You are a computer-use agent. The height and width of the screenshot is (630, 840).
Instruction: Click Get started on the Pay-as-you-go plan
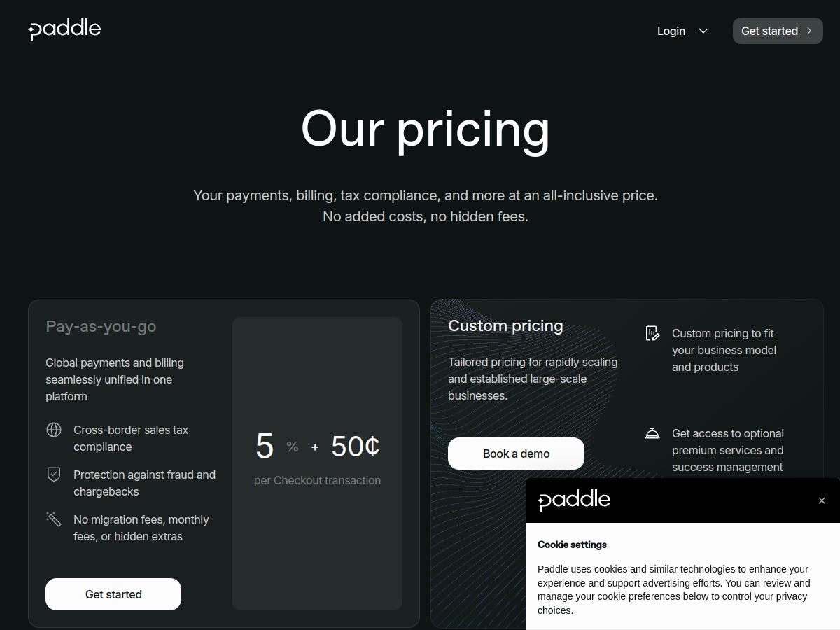pyautogui.click(x=113, y=594)
